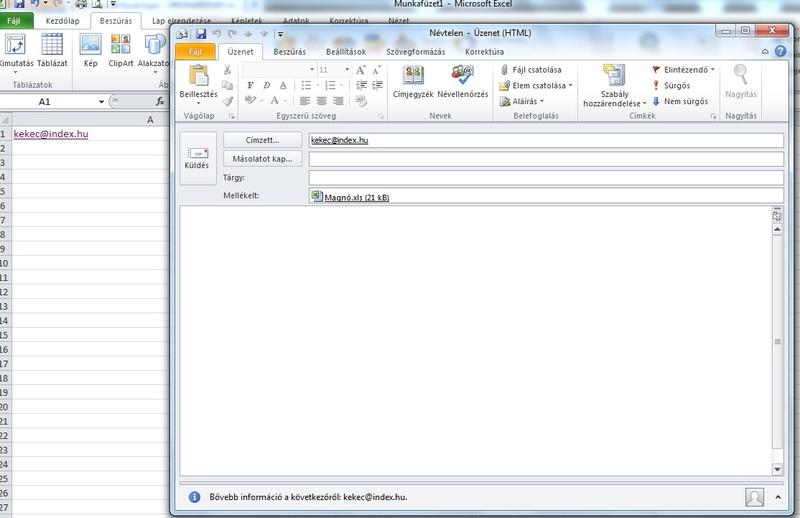
Task: Click undo in message quick access toolbar
Action: pyautogui.click(x=217, y=34)
